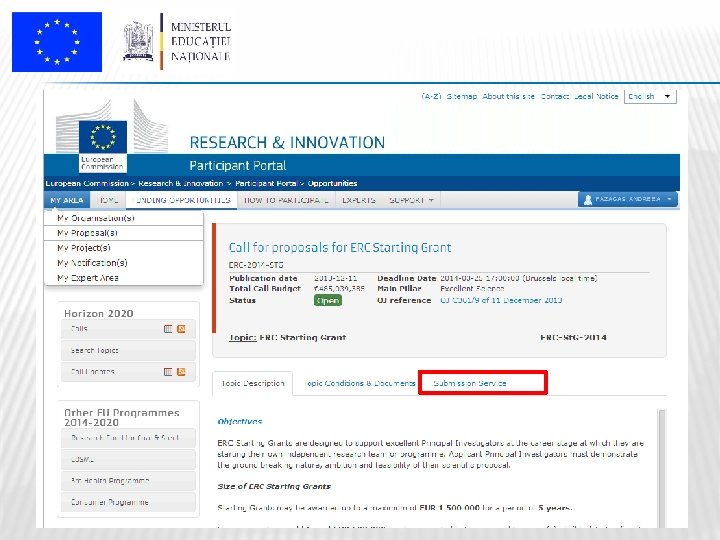This screenshot has width=720, height=540.
Task: Click the EU flag image at slide top
Action: (57, 42)
